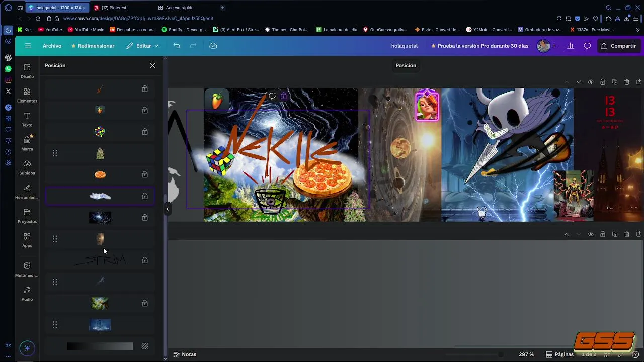Image resolution: width=644 pixels, height=362 pixels.
Task: Select the holaquetal Canva browser tab
Action: [57, 8]
